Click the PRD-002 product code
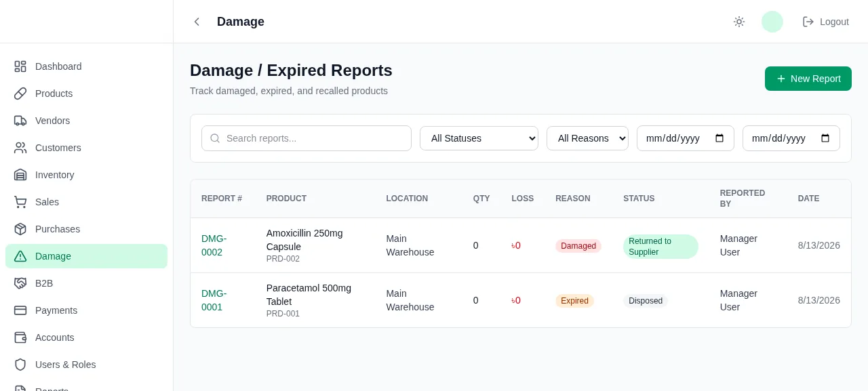 click(x=283, y=259)
